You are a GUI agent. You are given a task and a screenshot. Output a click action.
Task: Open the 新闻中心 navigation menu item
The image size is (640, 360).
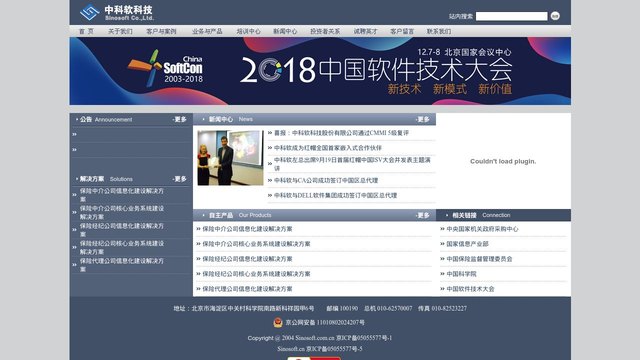[x=285, y=31]
